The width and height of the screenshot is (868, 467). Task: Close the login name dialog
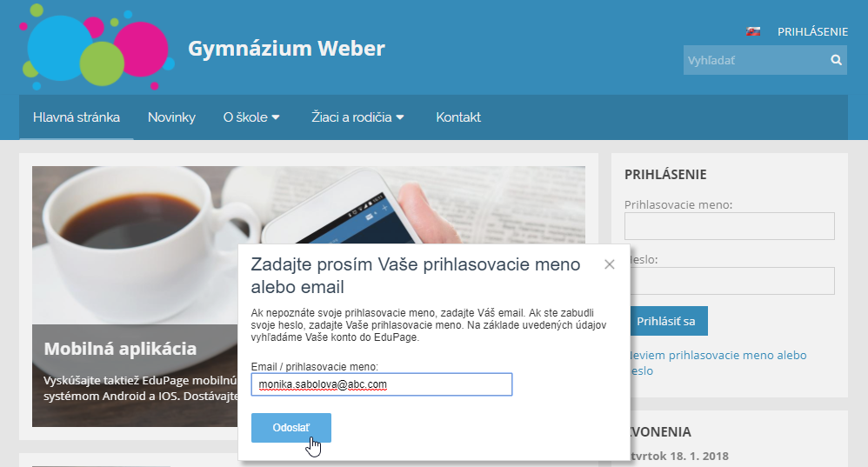(610, 264)
